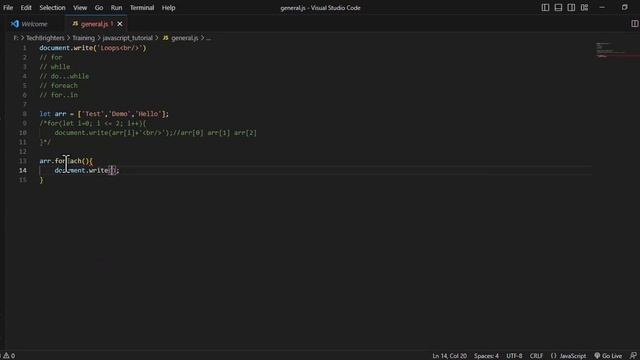Close the general.js tab
The width and height of the screenshot is (640, 360).
[x=120, y=24]
